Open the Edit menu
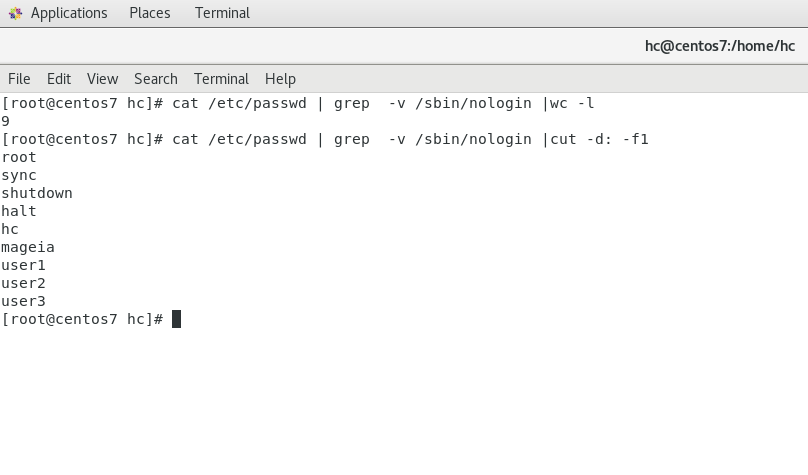The image size is (808, 475). [59, 79]
